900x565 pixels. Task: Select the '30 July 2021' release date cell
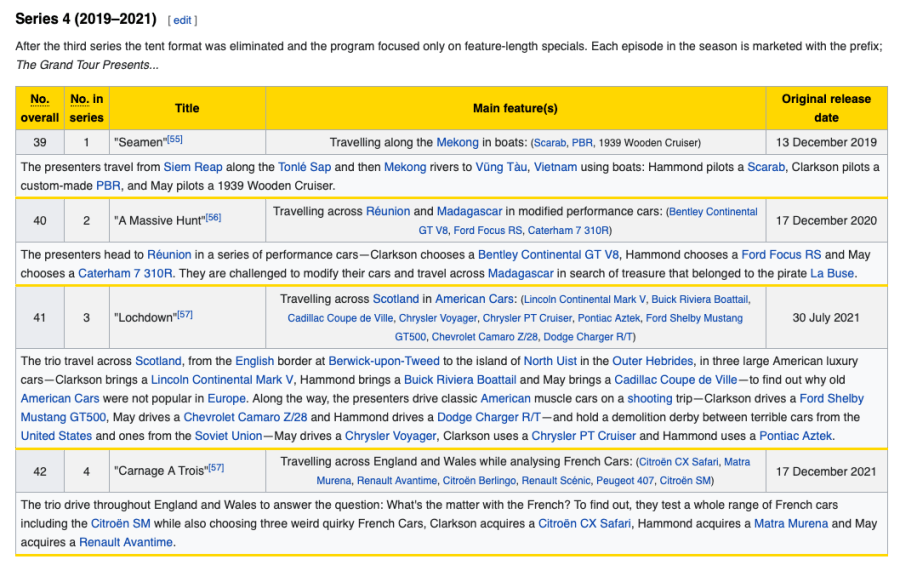[x=826, y=318]
